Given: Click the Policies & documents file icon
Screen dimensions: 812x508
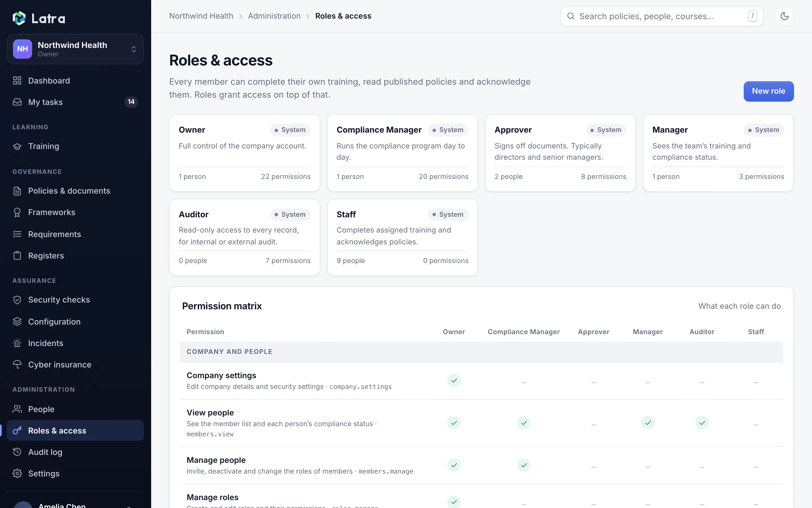Looking at the screenshot, I should click(17, 191).
